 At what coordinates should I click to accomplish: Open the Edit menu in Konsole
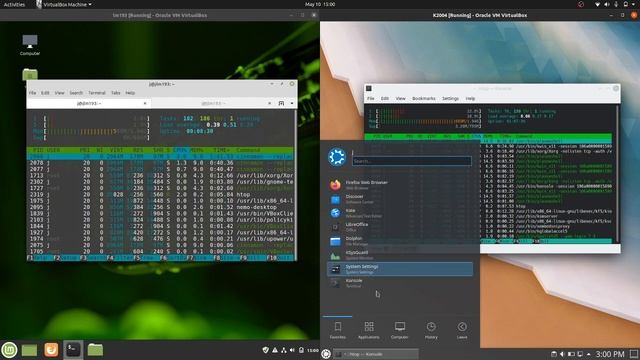385,98
